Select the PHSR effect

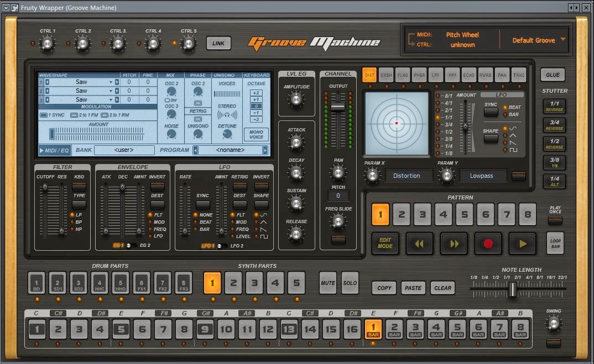(419, 75)
